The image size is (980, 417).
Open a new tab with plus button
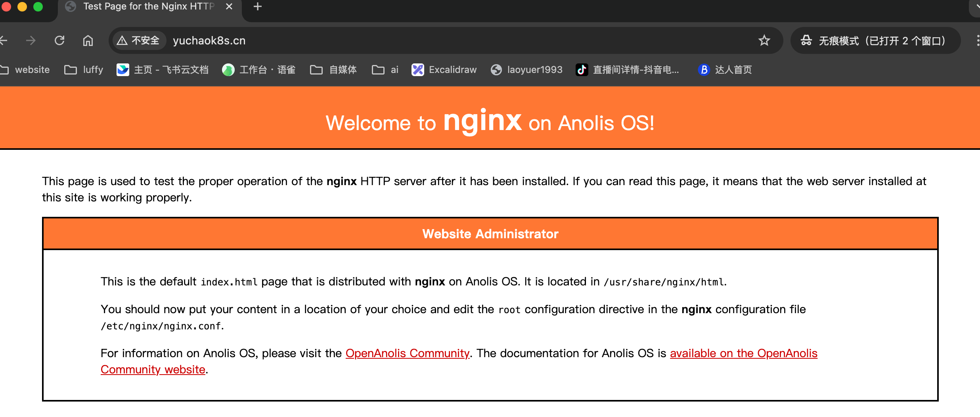pyautogui.click(x=258, y=7)
